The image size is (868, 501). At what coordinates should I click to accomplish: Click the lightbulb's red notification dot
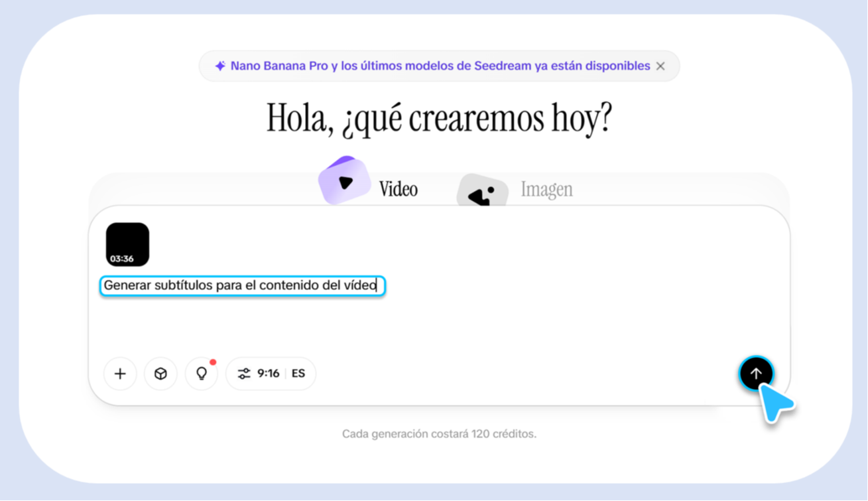(212, 362)
